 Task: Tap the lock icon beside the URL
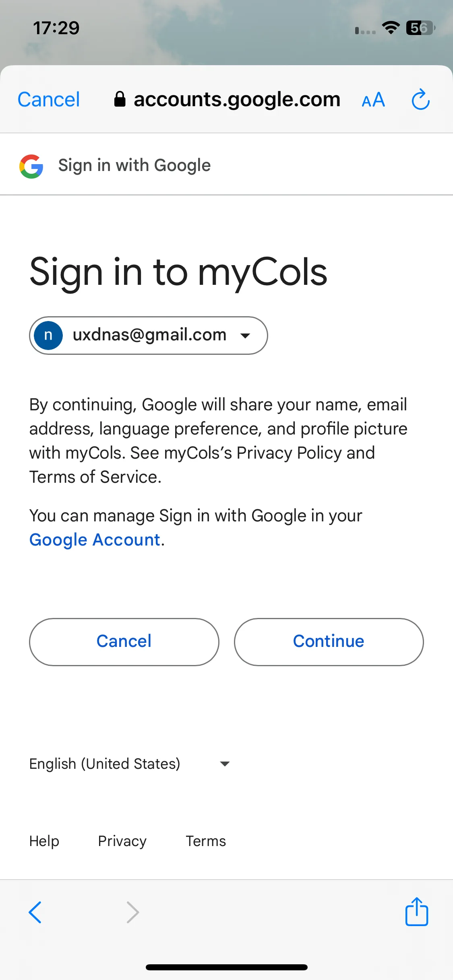coord(120,99)
